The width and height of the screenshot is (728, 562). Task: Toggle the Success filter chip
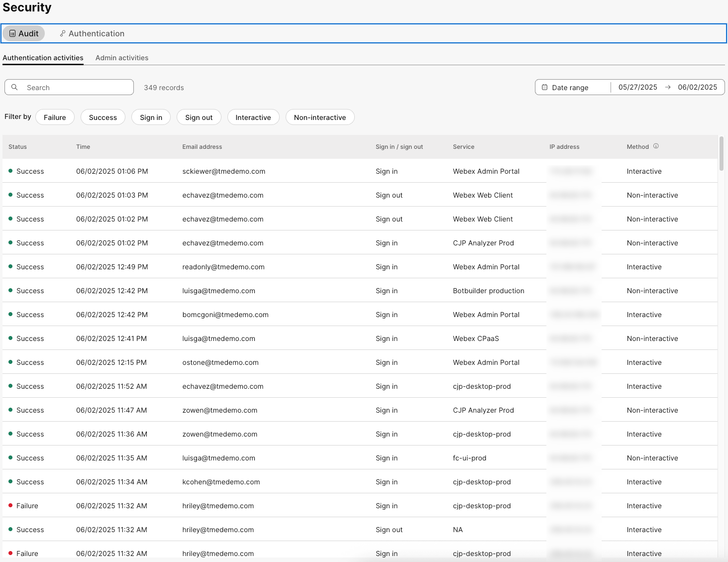point(103,117)
